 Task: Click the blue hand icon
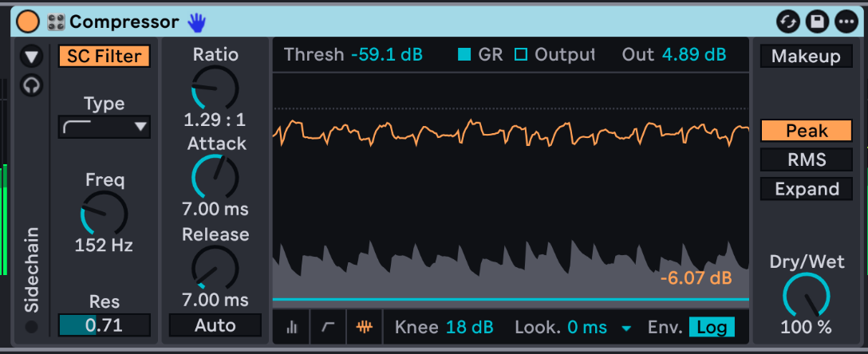196,22
